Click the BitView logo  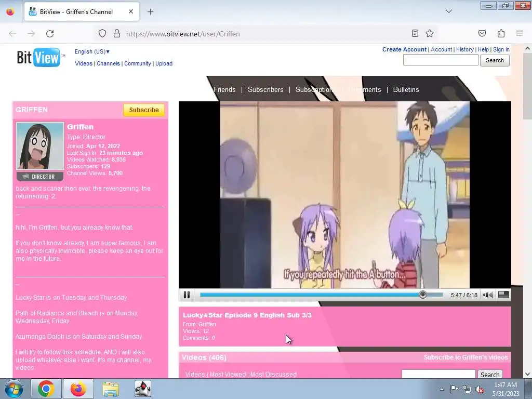[x=41, y=57]
